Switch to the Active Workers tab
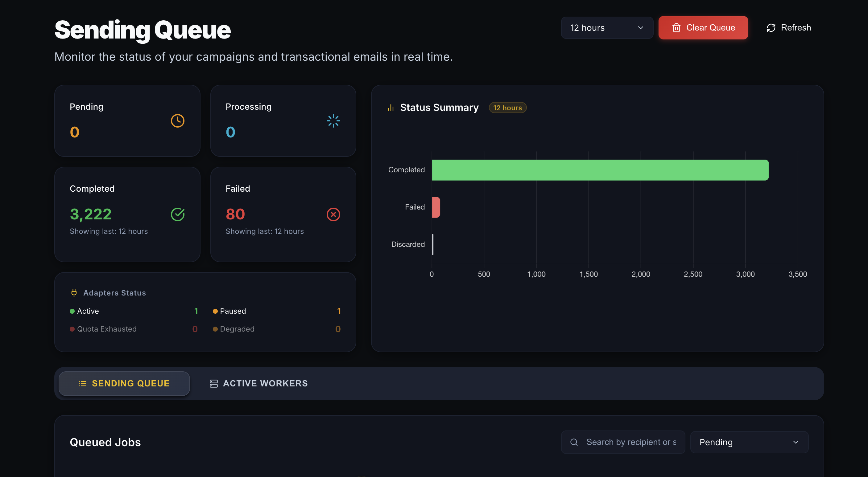Screen dimensions: 868x477 tap(258, 383)
